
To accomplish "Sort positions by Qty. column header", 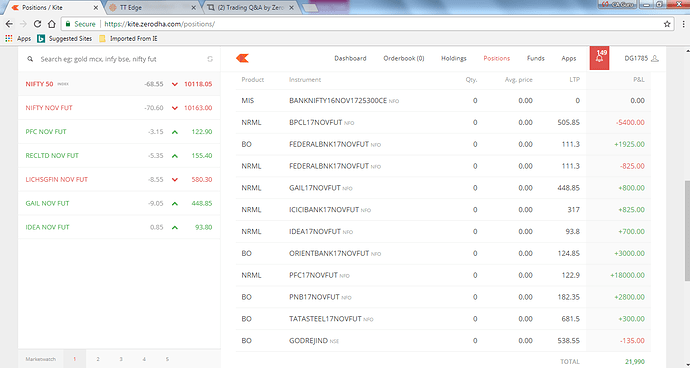I will pyautogui.click(x=471, y=80).
